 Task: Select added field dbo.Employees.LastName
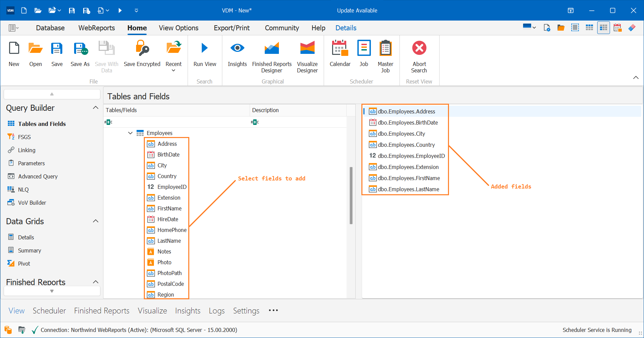coord(408,189)
